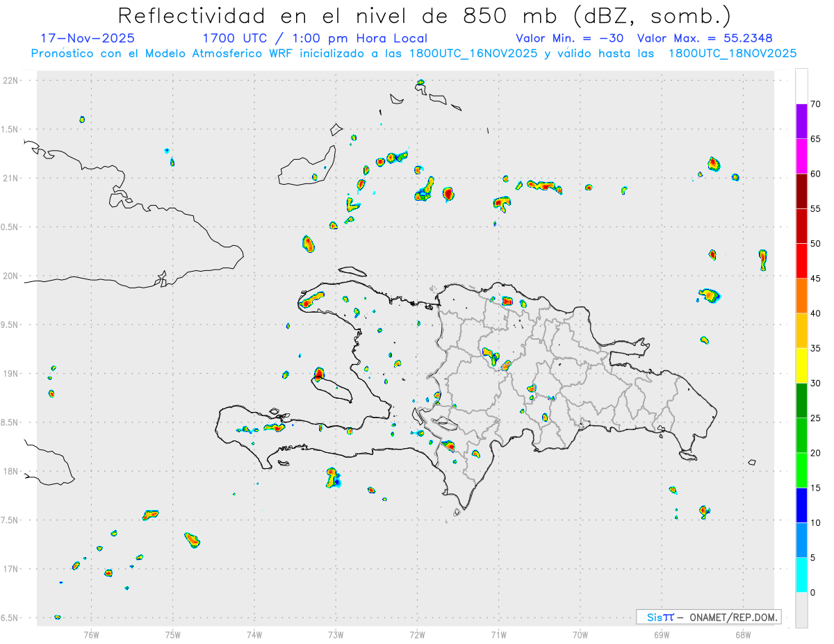834x644 pixels.
Task: Click the colorbar tick value '55'
Action: pos(816,209)
